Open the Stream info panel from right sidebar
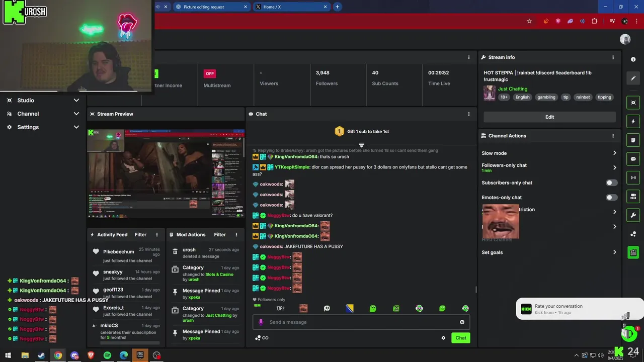The image size is (644, 362). coord(633,59)
